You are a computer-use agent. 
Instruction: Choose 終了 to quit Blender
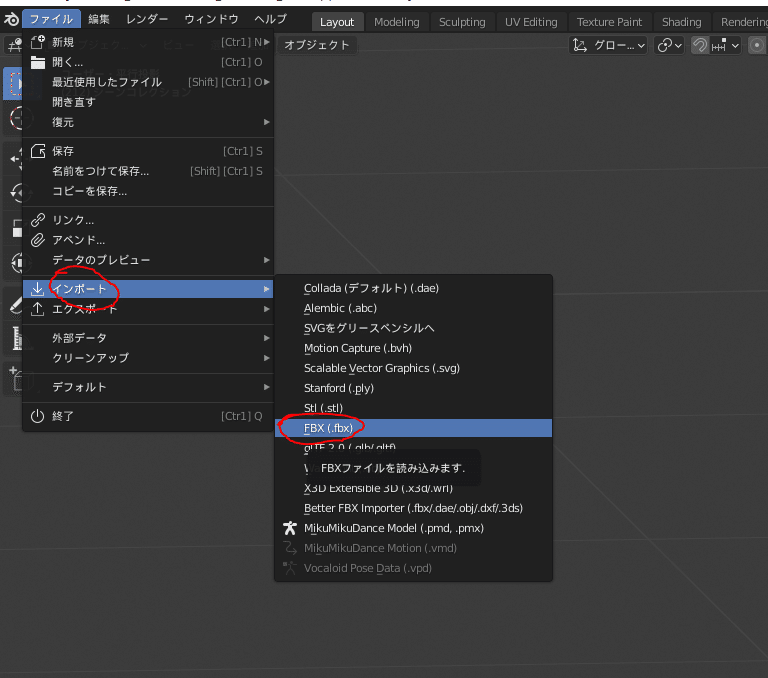(148, 416)
